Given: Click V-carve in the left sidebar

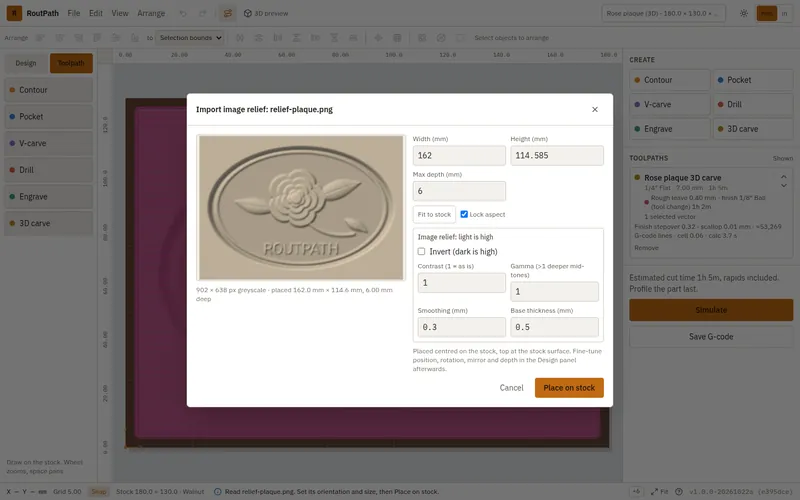Looking at the screenshot, I should pyautogui.click(x=48, y=143).
